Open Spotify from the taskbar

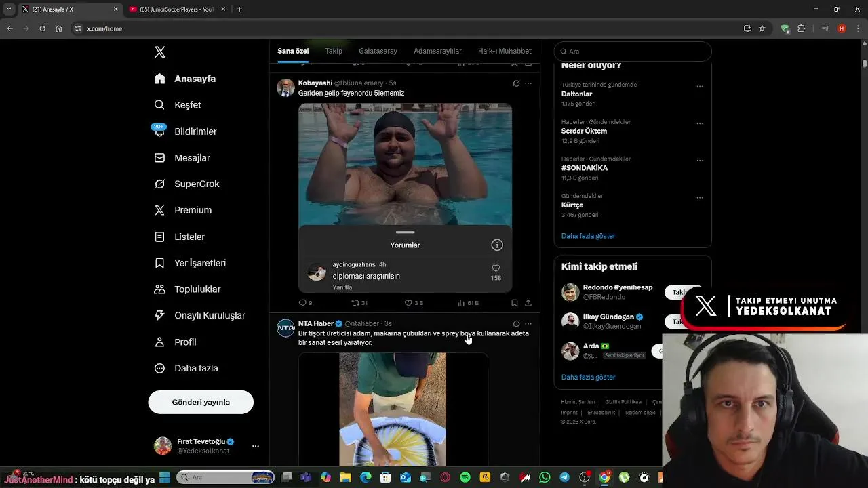tap(465, 477)
